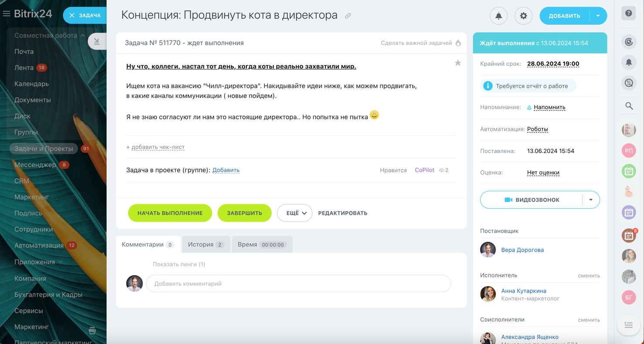Change deadline 28.06.2024 19:00
Screen dimensions: 644x344
[x=553, y=64]
